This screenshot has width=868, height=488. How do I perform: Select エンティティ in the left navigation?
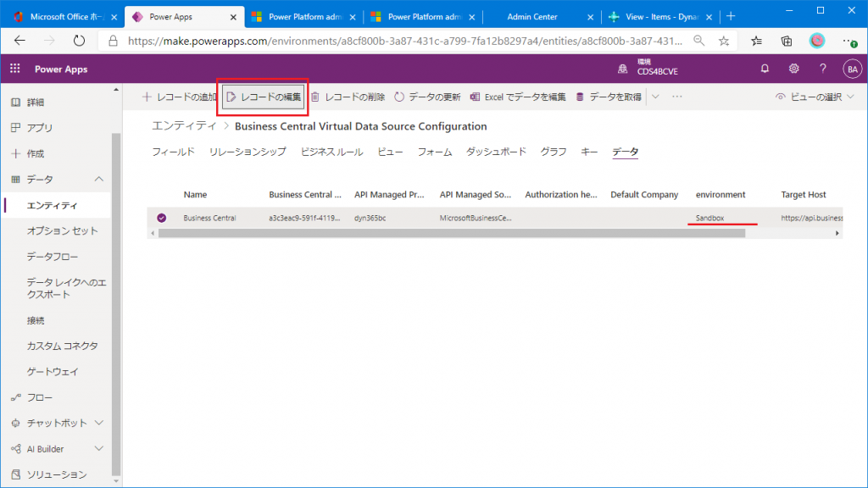tap(52, 205)
